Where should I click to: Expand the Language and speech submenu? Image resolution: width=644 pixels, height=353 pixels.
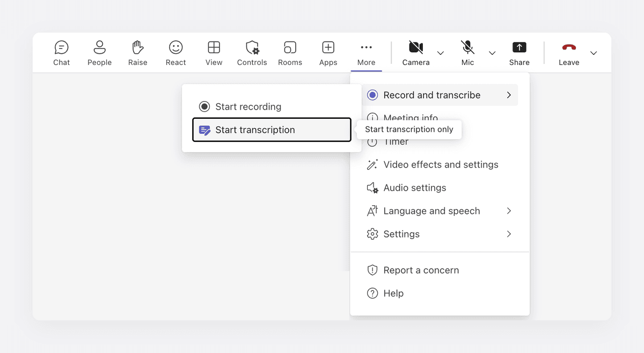(440, 211)
